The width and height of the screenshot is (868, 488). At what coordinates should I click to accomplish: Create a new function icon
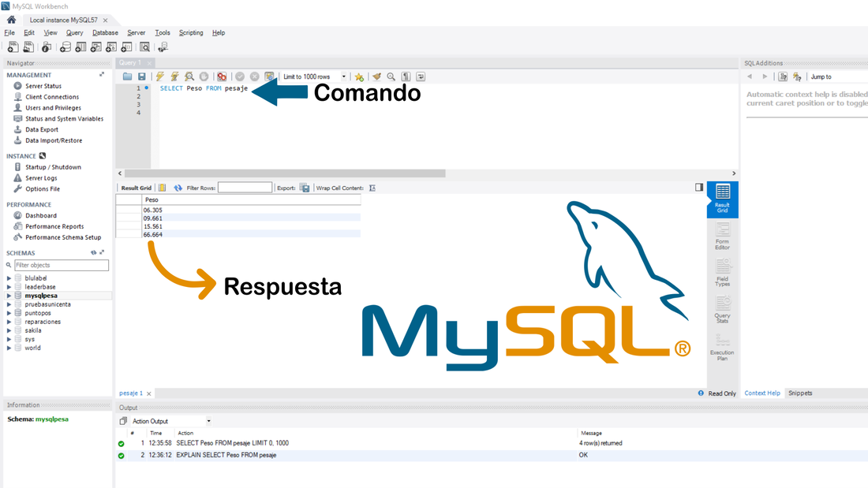(127, 47)
